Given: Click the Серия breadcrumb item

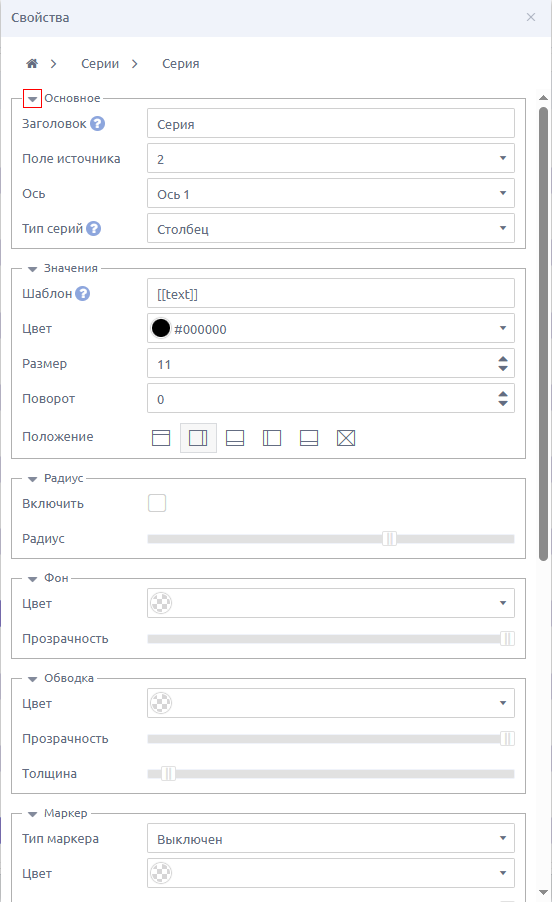Looking at the screenshot, I should click(x=181, y=63).
